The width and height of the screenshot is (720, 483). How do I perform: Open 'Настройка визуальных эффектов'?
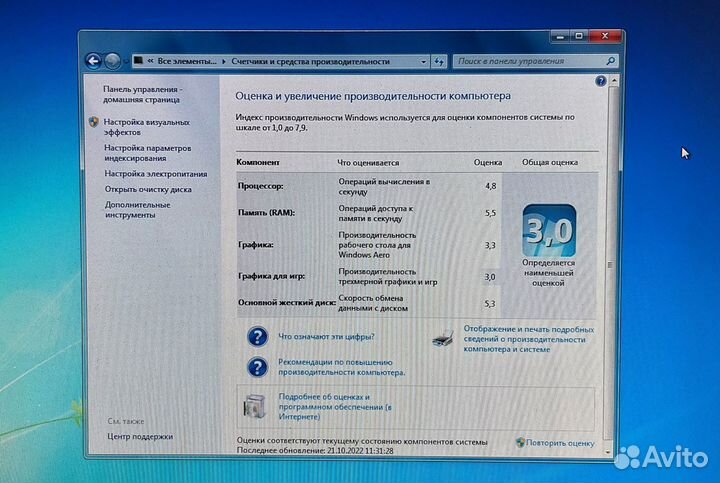(146, 127)
